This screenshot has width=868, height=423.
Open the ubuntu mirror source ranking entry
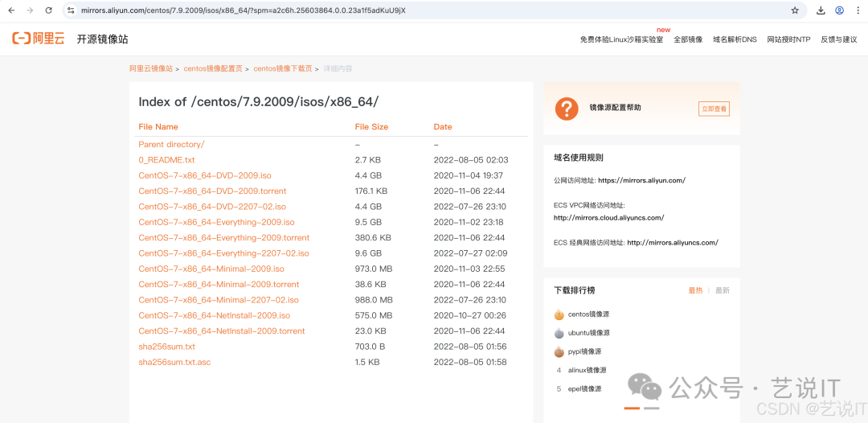tap(588, 333)
